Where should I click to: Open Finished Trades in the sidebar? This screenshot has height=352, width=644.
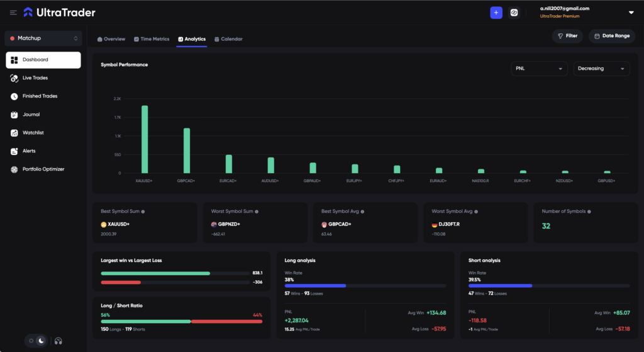pyautogui.click(x=40, y=96)
